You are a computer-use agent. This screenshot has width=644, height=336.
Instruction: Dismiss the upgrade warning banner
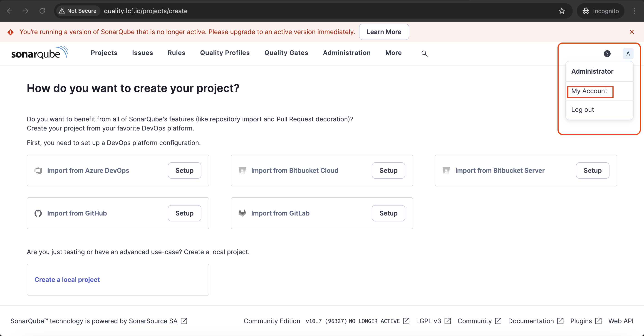pyautogui.click(x=632, y=32)
